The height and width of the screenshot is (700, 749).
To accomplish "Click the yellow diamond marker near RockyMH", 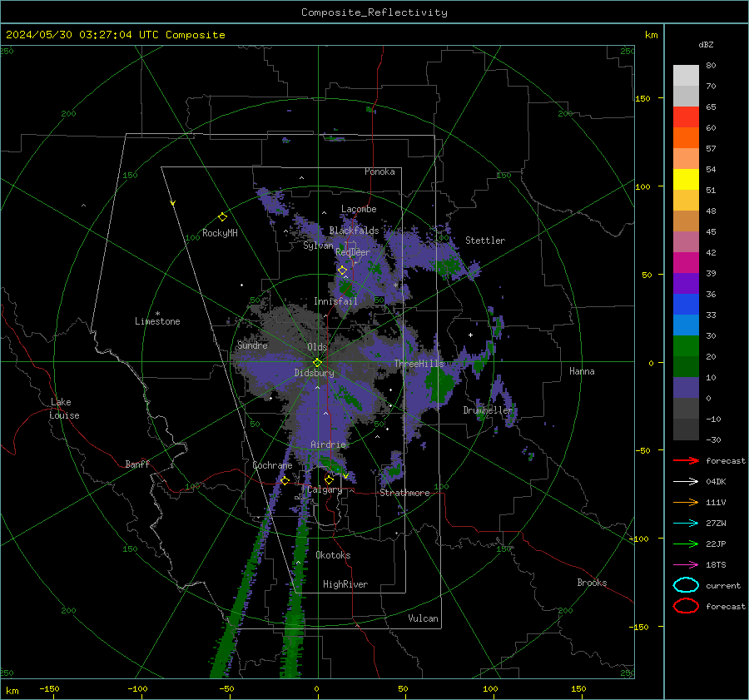I will 222,217.
